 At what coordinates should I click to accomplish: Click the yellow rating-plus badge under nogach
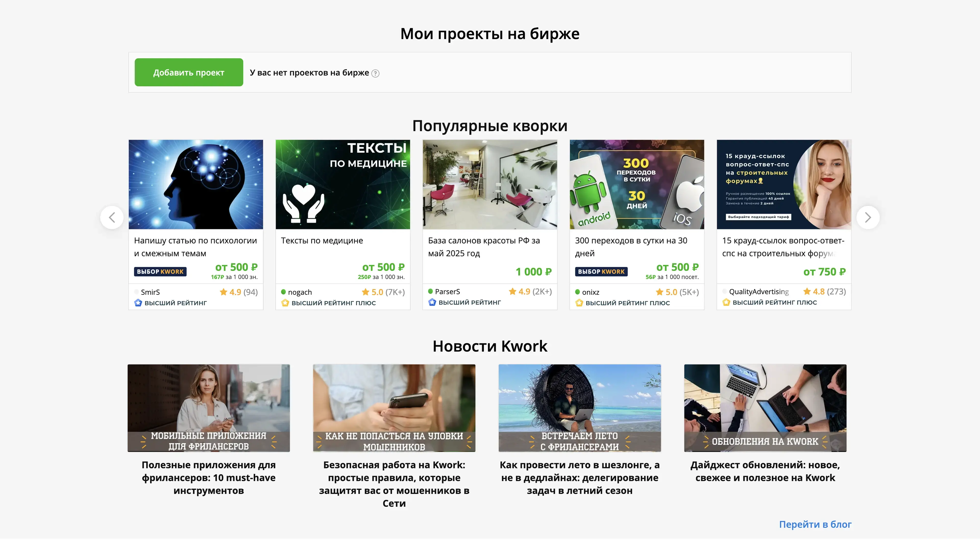click(x=285, y=303)
